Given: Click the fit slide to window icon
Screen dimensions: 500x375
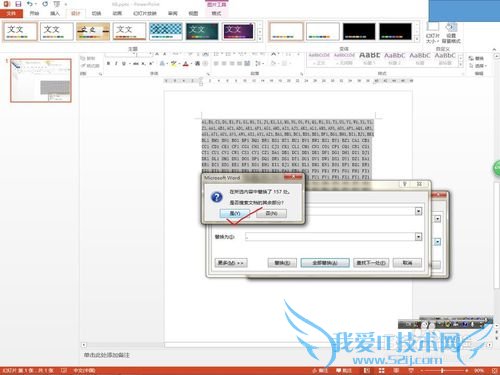Looking at the screenshot, I should 495,370.
